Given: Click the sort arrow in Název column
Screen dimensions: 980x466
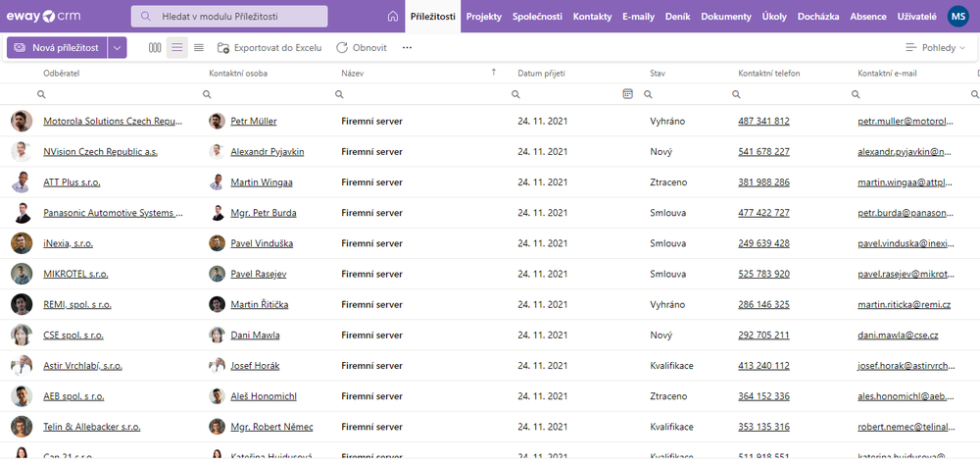Looking at the screenshot, I should [x=494, y=73].
